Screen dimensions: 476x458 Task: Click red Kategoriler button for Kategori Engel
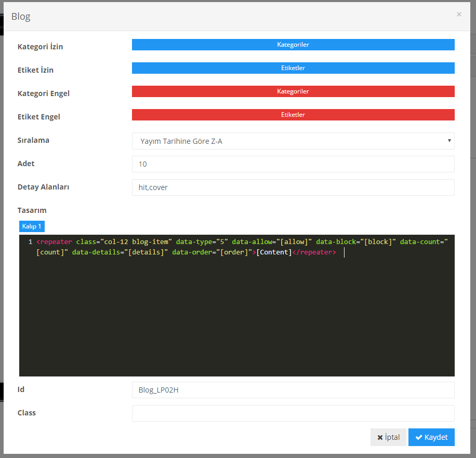293,91
